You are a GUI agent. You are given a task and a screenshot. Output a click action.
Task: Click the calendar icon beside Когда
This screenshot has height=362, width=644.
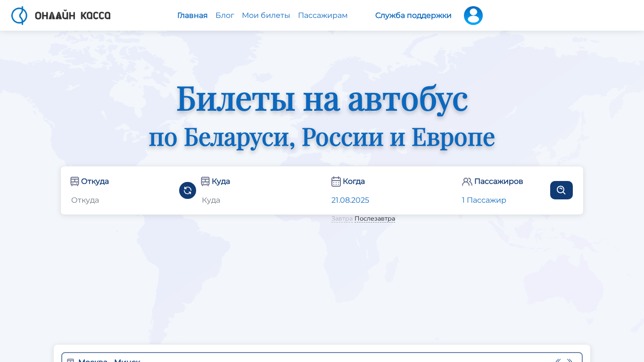pos(336,181)
